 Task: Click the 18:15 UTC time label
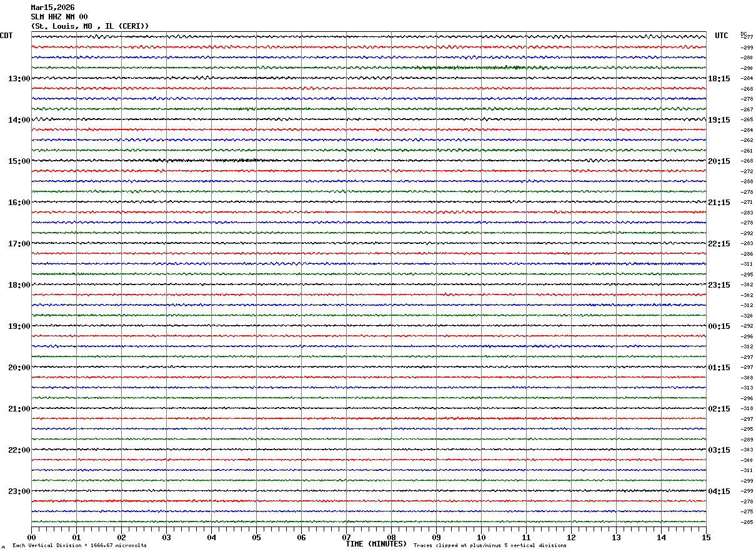click(x=719, y=79)
